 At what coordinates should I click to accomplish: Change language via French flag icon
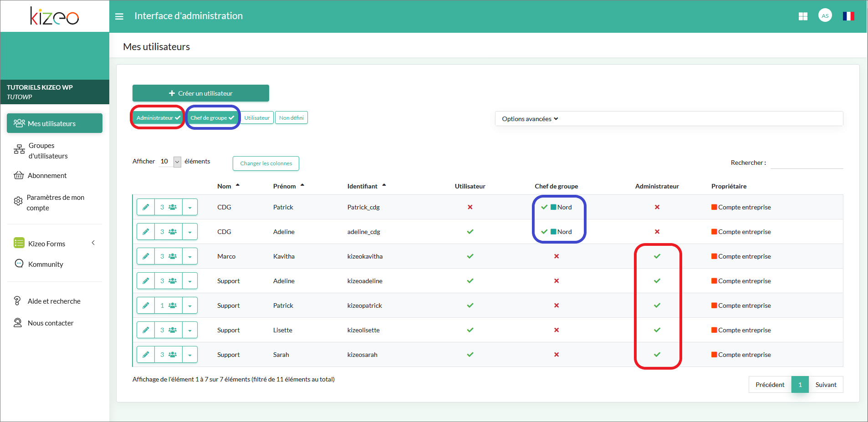pos(848,16)
